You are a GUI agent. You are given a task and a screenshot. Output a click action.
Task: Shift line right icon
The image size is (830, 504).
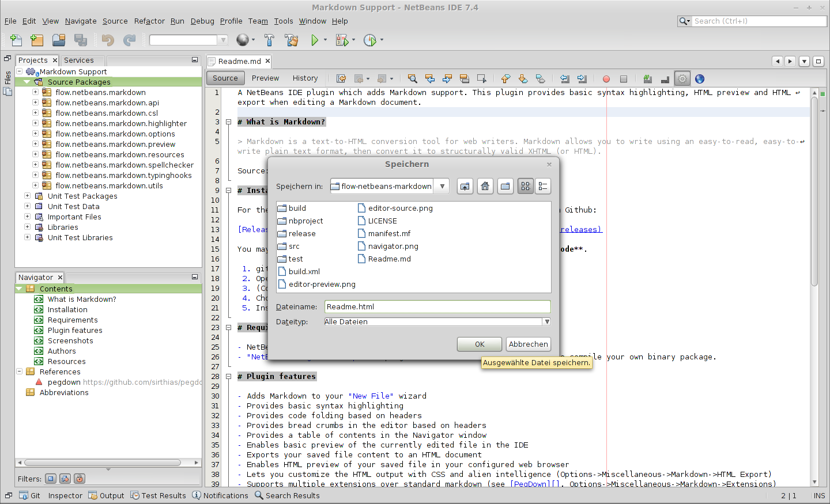[582, 79]
